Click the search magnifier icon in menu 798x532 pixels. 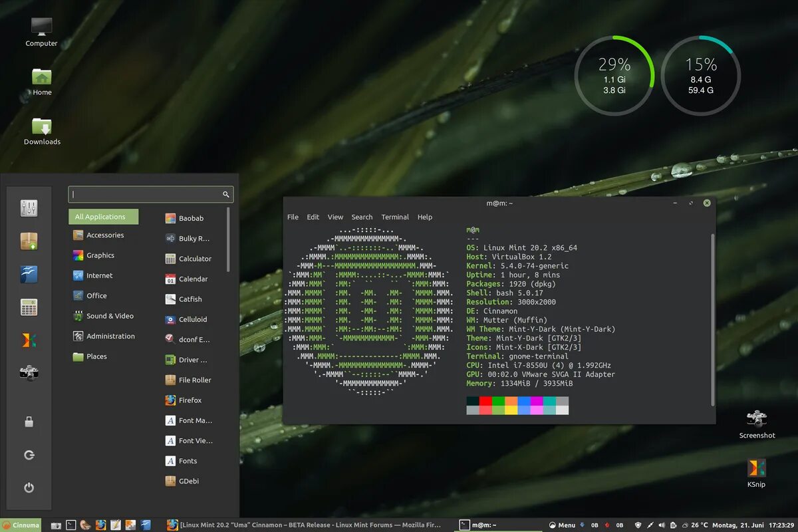(226, 194)
